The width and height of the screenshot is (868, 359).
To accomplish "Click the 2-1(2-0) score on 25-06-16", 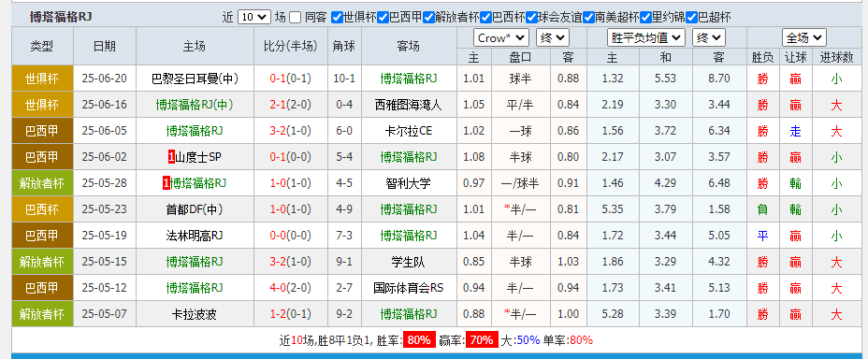I will tap(290, 105).
